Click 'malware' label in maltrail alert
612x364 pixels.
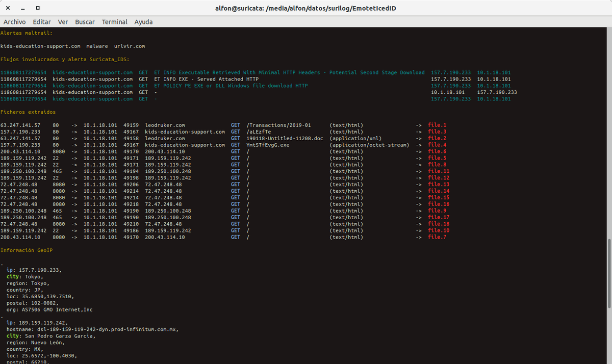click(97, 46)
